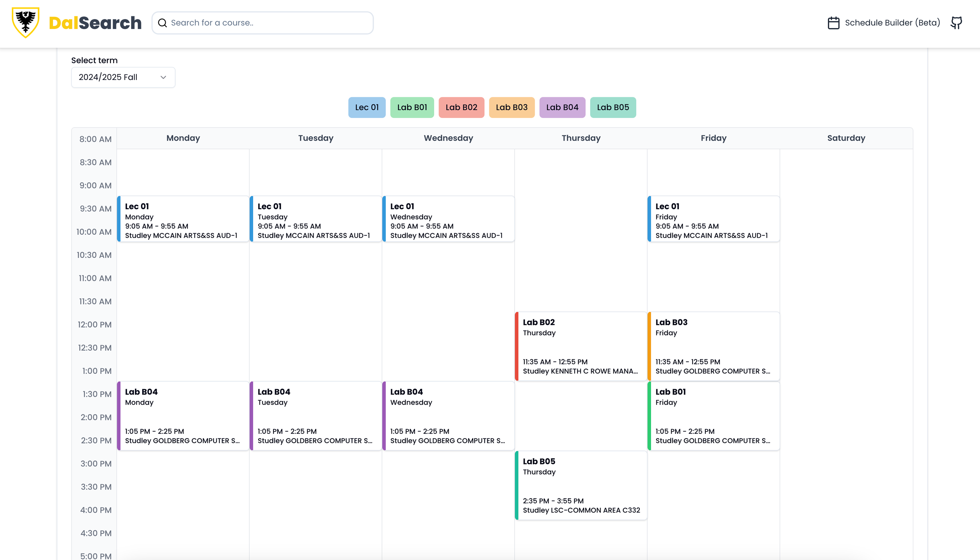Open the Tuesday Lab B04 event card
Viewport: 980px width, 560px height.
point(315,416)
